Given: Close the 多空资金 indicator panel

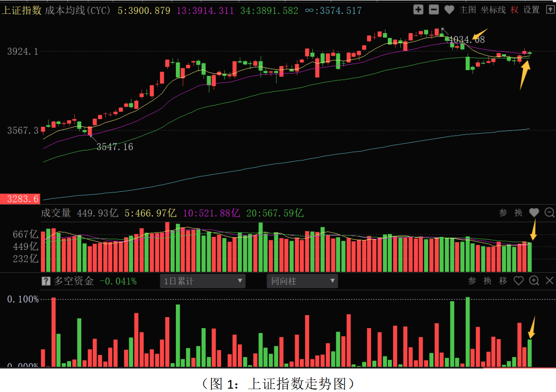Looking at the screenshot, I should tap(549, 281).
